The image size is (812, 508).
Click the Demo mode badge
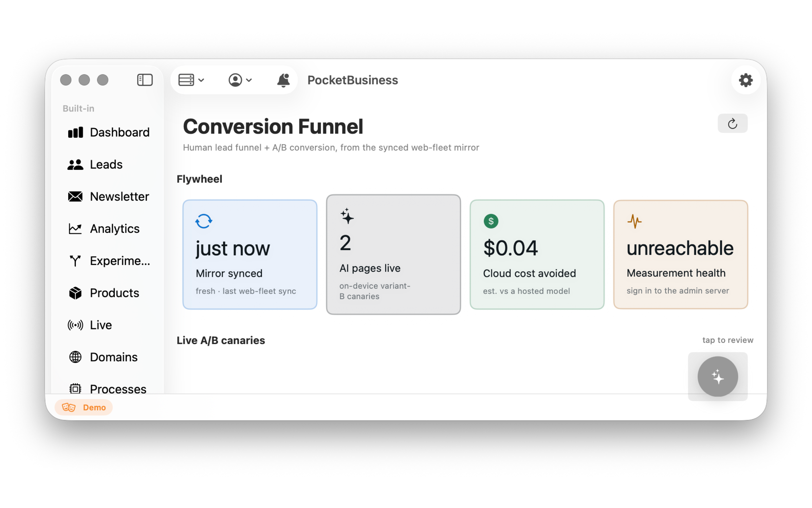pyautogui.click(x=84, y=407)
